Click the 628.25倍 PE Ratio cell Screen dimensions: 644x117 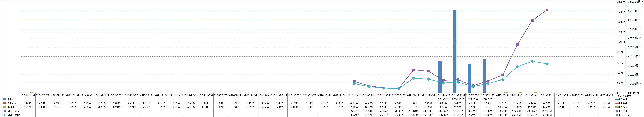tap(443, 99)
